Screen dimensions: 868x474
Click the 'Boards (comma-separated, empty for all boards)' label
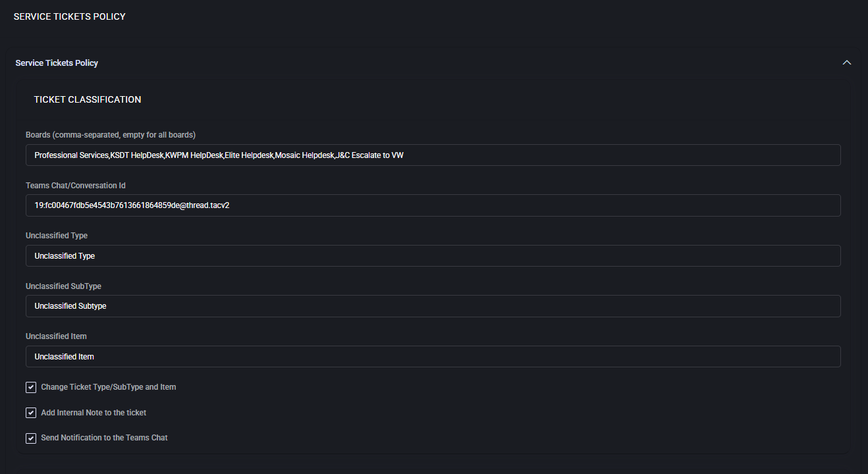pos(111,135)
